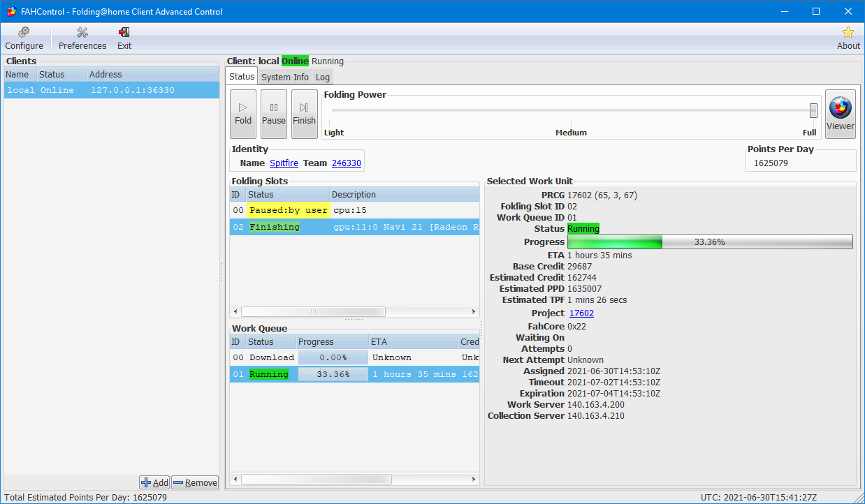Click the Points Per Day value 1625079
865x504 pixels.
point(771,163)
